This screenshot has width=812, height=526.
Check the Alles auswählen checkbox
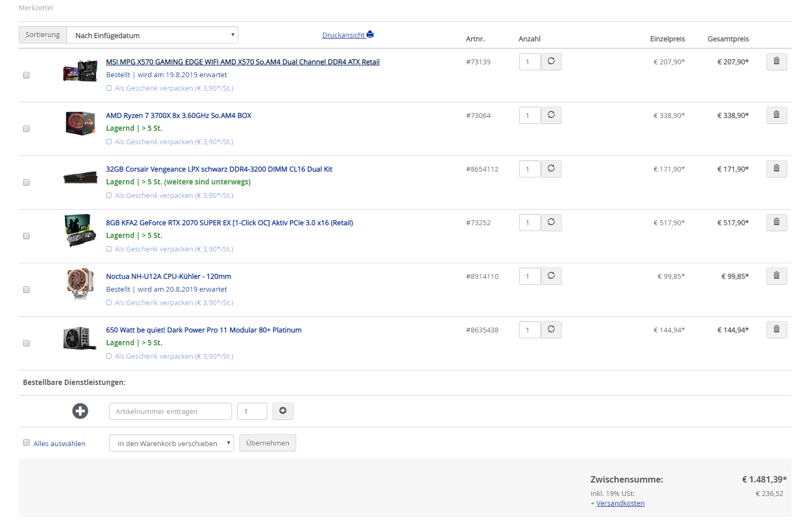(26, 443)
